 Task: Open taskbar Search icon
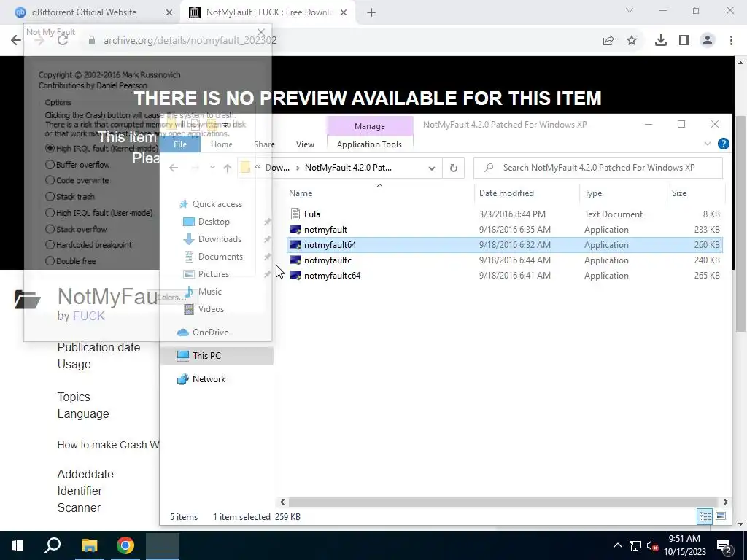point(53,545)
